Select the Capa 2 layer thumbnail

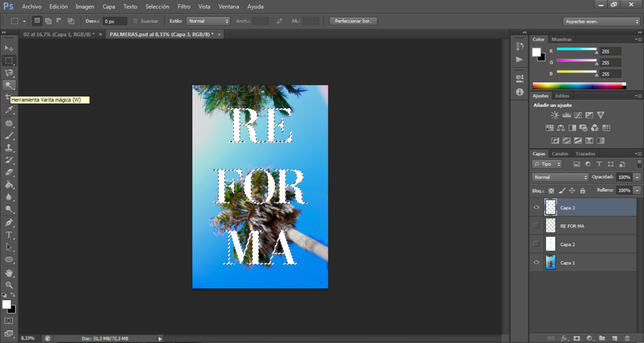click(550, 244)
